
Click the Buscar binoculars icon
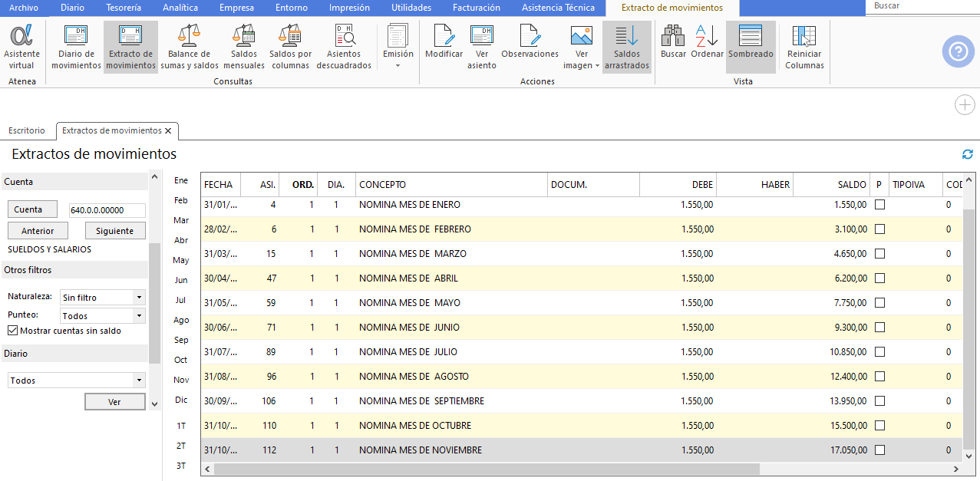pyautogui.click(x=673, y=41)
